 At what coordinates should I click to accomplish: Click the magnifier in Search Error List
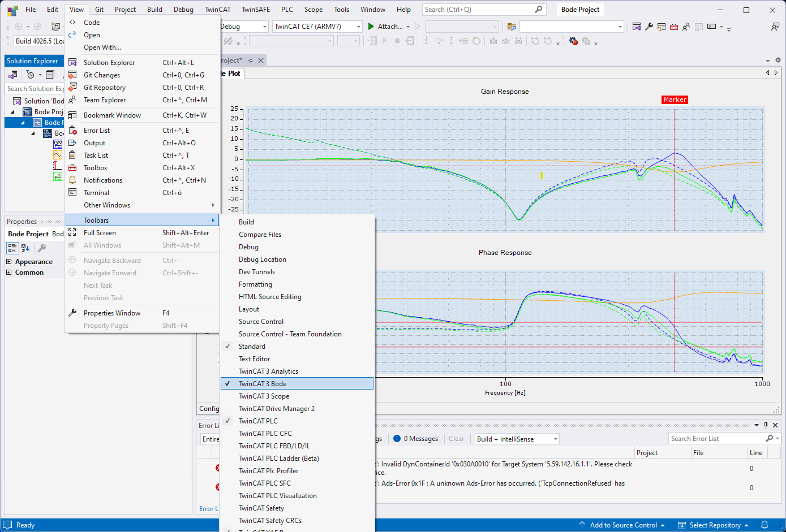770,439
